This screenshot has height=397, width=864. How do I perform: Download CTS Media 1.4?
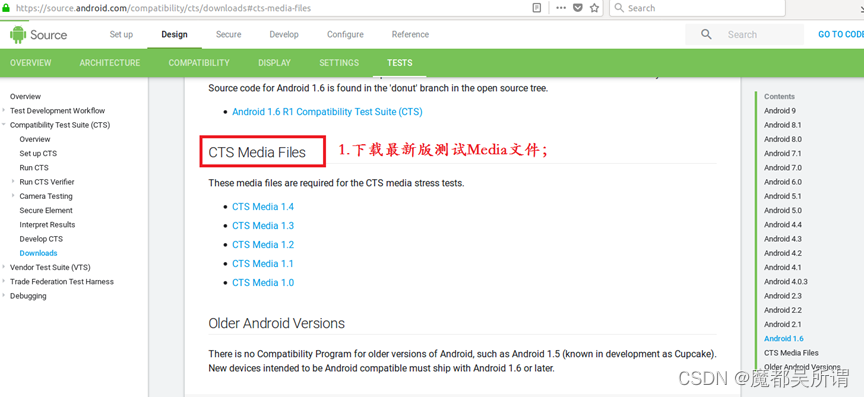(x=263, y=207)
